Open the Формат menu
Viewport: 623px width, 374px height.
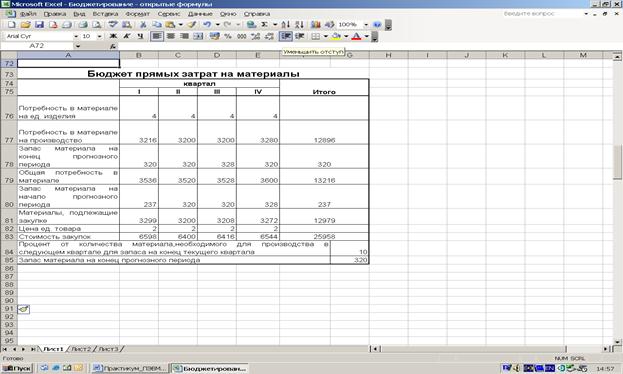click(137, 14)
